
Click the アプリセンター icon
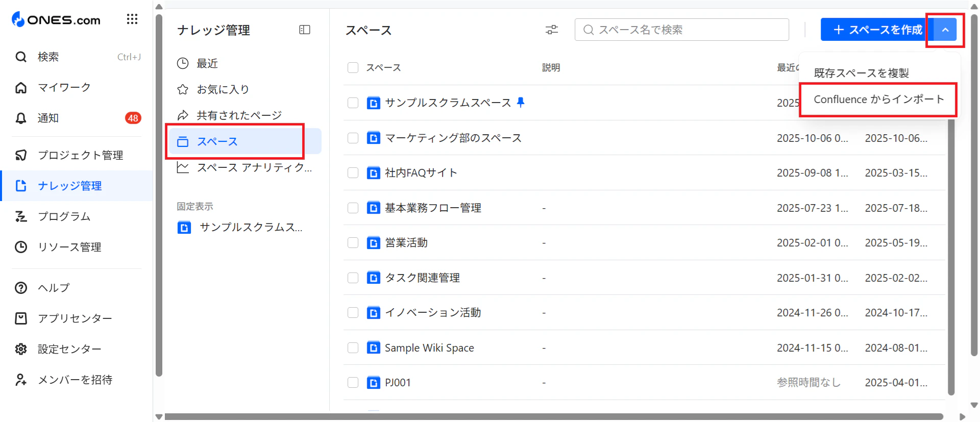[x=21, y=318]
